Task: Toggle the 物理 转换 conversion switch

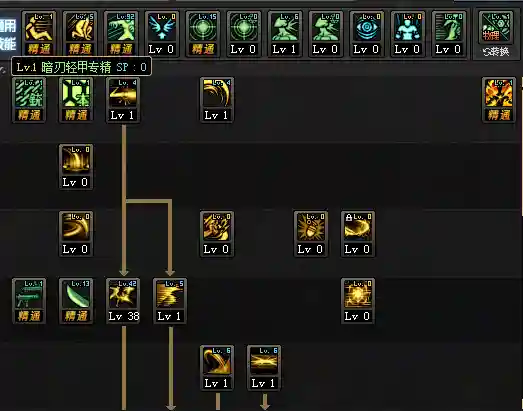Action: tap(496, 27)
